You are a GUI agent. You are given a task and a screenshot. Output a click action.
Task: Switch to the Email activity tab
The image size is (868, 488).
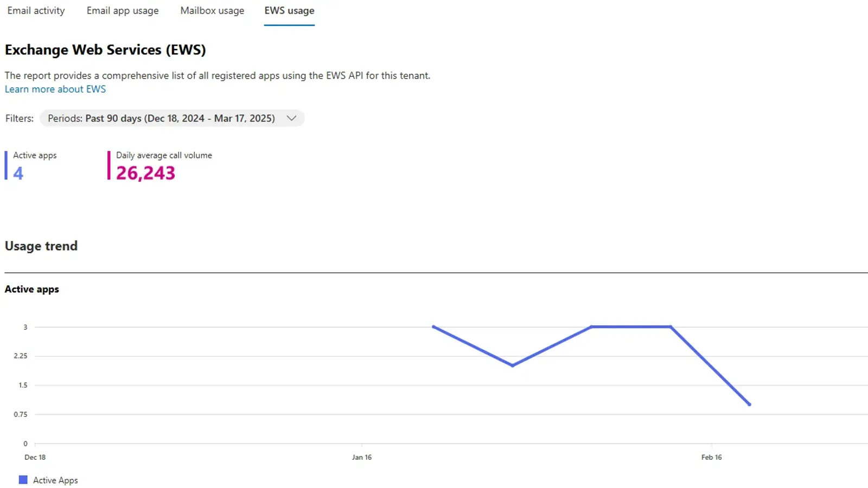click(36, 11)
